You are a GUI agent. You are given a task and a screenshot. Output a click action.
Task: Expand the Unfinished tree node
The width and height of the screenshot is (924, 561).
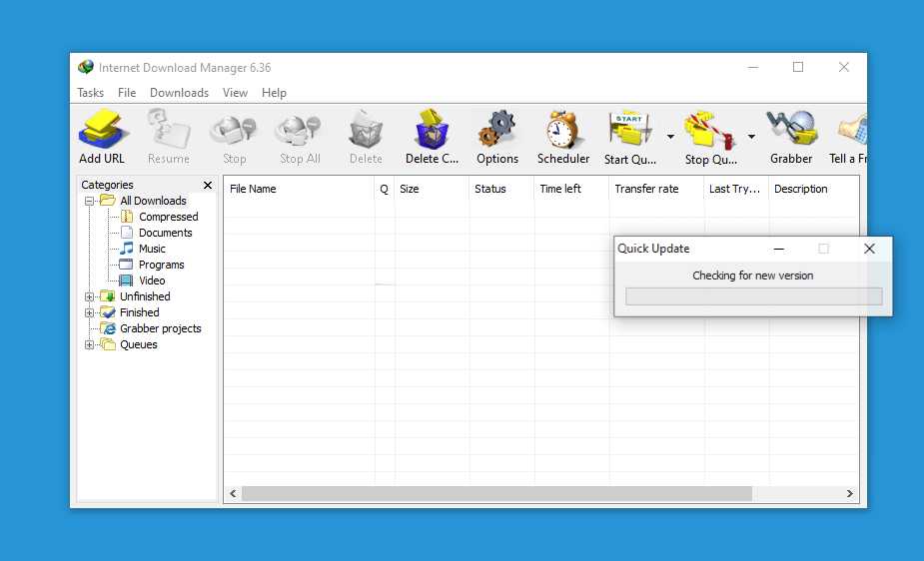89,296
